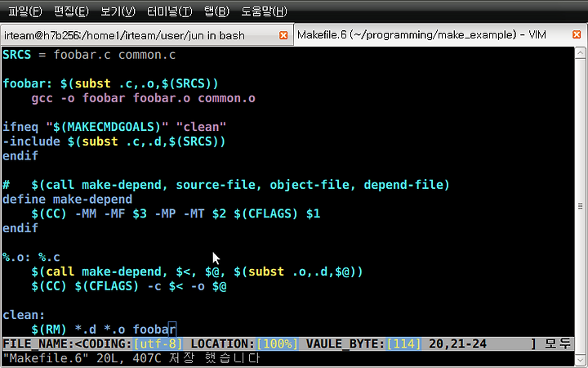Click the line 'SRCS = foobar.c common.c'
Image resolution: width=588 pixels, height=368 pixels.
click(89, 55)
